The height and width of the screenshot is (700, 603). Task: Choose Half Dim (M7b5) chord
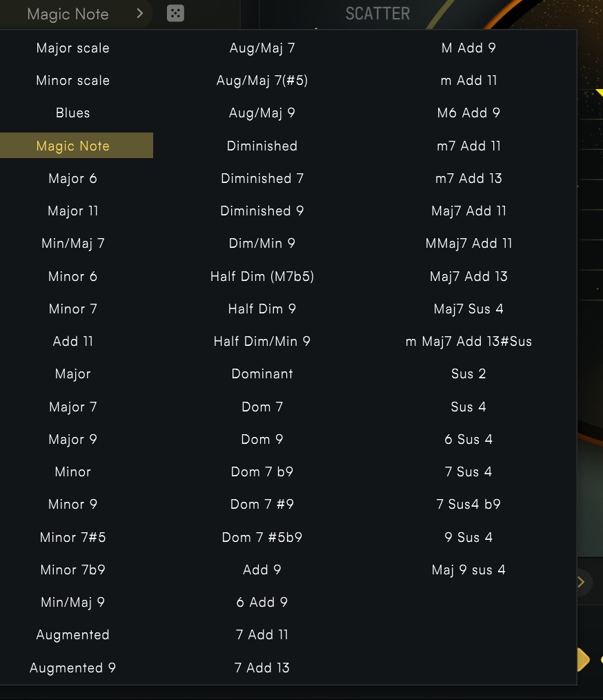[262, 276]
